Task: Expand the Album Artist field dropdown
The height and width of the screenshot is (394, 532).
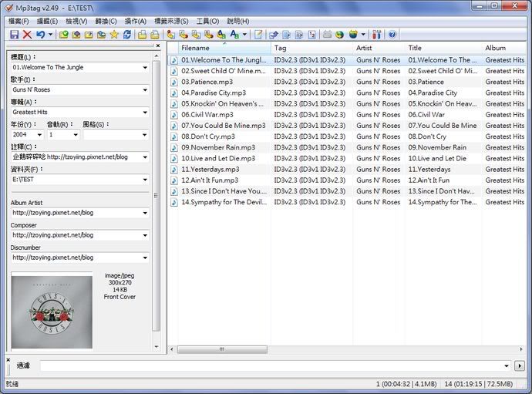Action: coord(145,213)
